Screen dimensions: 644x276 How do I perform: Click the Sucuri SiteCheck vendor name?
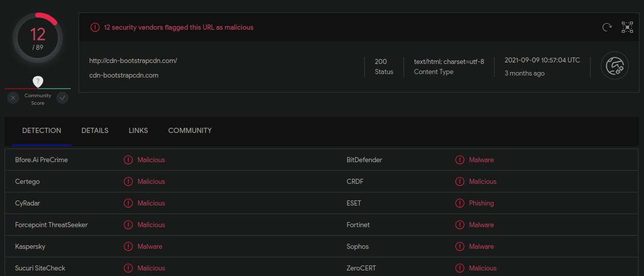40,268
